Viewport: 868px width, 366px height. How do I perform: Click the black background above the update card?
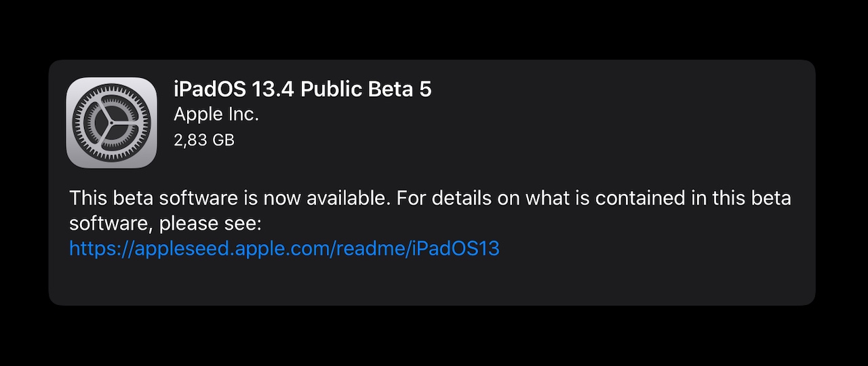tap(434, 29)
